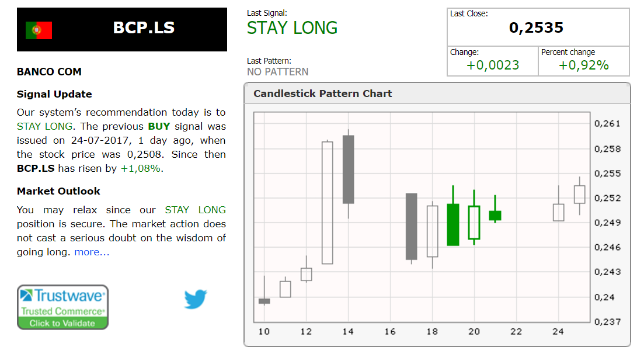Click the last white candlestick on day 25
The height and width of the screenshot is (357, 644).
pyautogui.click(x=579, y=195)
